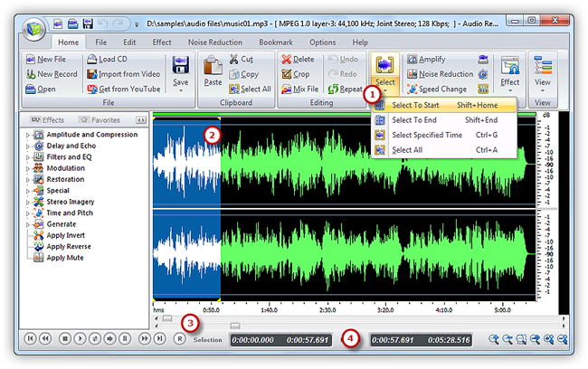Expand the Modulation node
The height and width of the screenshot is (369, 588).
[x=27, y=169]
